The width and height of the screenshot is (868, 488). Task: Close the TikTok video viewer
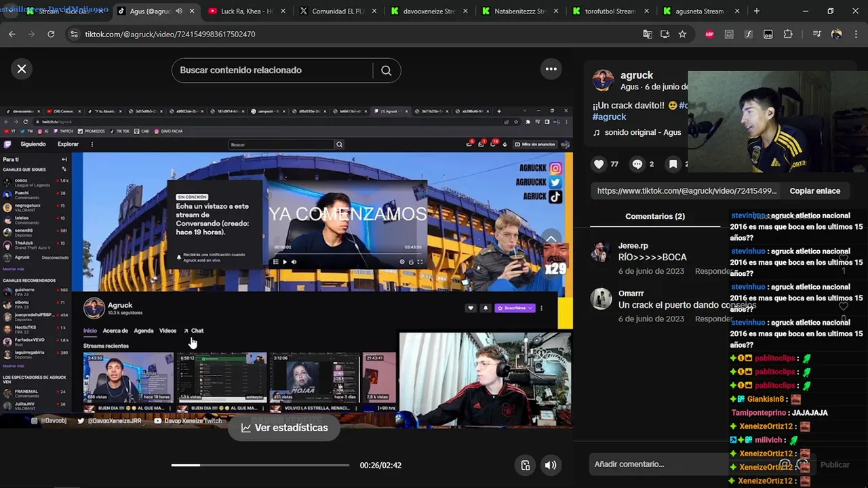22,69
